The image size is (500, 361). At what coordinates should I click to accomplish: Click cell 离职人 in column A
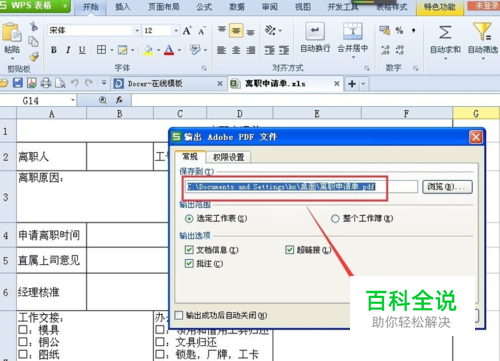(52, 157)
